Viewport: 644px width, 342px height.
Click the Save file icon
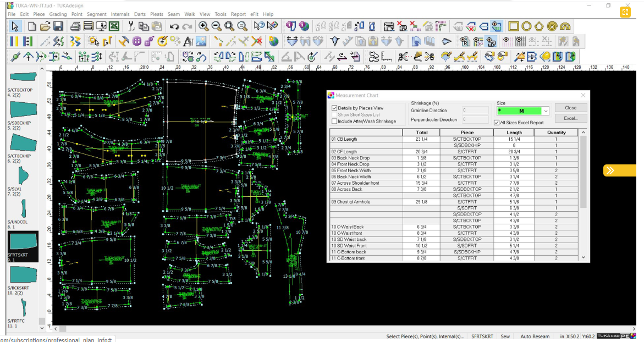click(x=58, y=26)
